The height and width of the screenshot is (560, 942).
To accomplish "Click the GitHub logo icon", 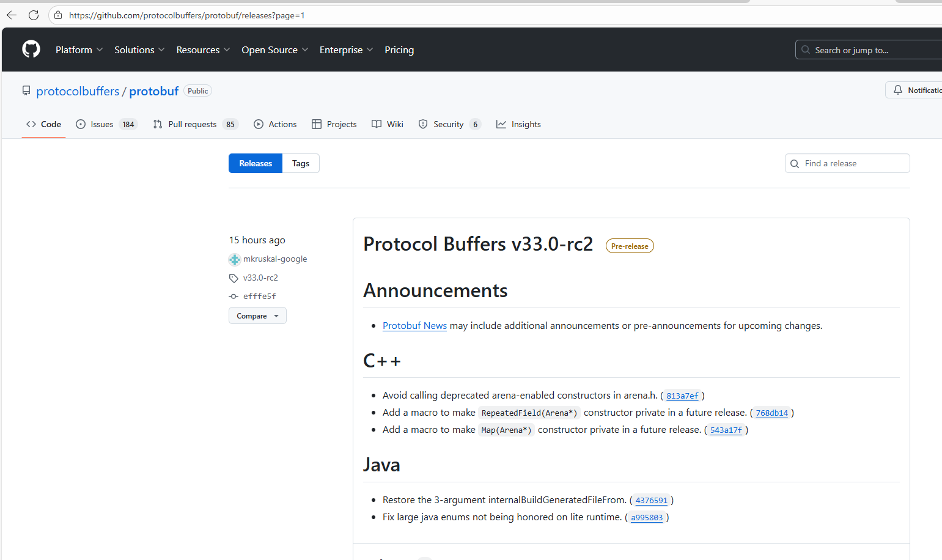I will coord(31,49).
